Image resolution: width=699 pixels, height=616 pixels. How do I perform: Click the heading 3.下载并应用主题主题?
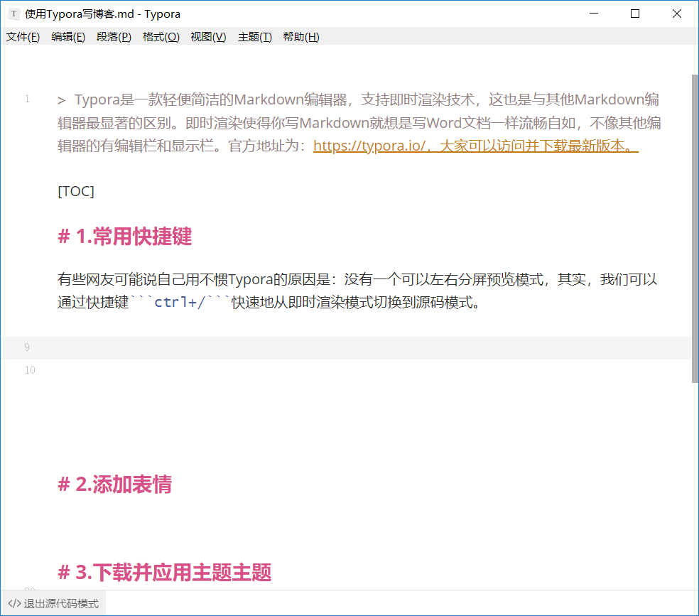point(163,573)
